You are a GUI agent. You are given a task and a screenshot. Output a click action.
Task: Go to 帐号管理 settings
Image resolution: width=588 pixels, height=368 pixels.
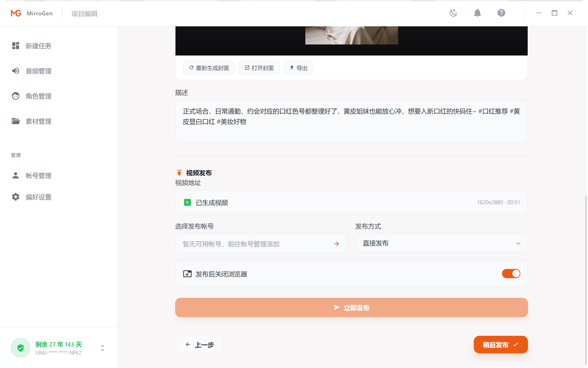pos(38,175)
